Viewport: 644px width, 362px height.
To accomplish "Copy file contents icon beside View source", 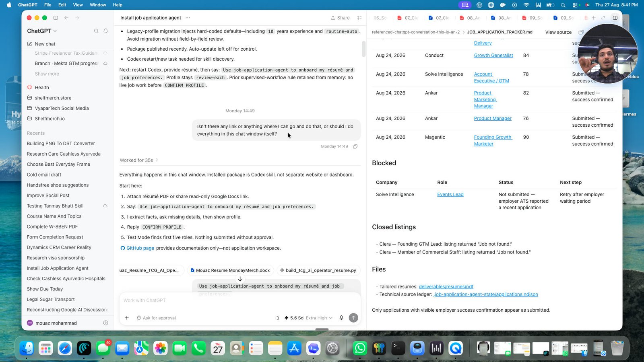I will tap(581, 32).
